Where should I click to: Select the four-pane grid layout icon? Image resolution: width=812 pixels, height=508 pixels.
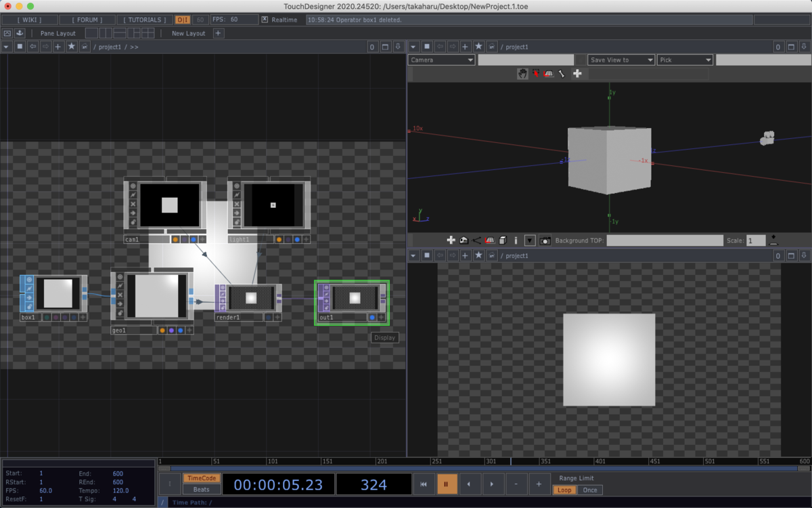tap(148, 33)
